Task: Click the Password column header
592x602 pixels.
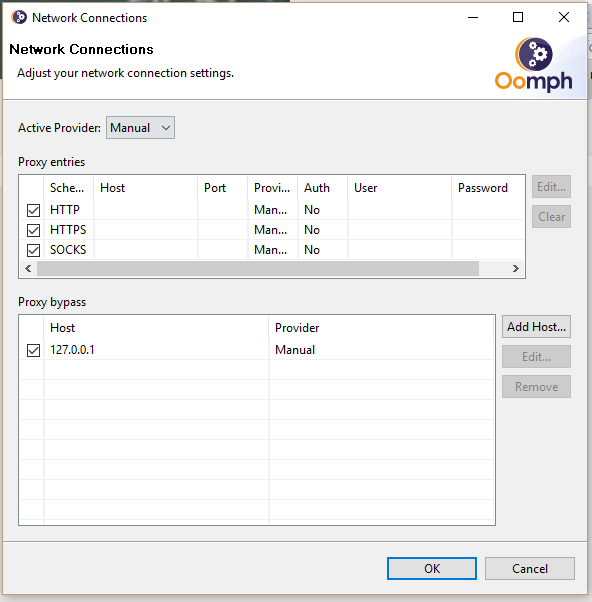Action: (488, 188)
